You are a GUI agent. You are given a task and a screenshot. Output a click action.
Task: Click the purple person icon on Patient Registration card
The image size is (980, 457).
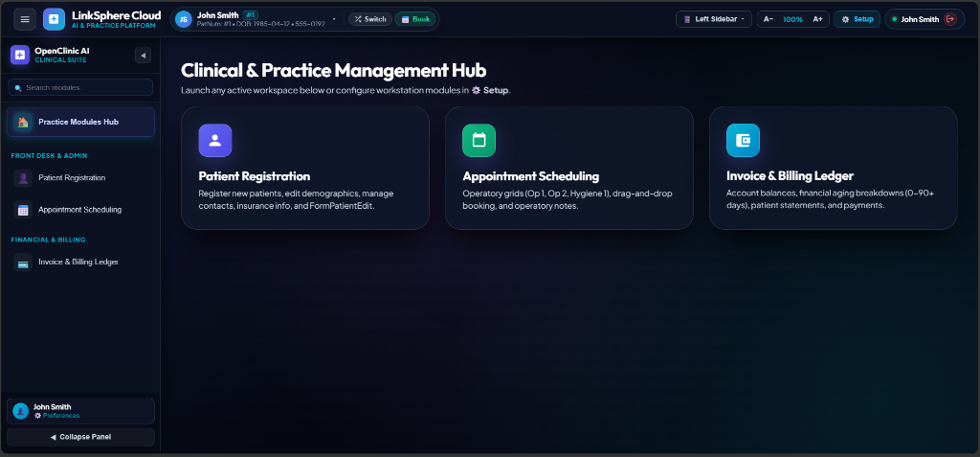click(x=215, y=140)
